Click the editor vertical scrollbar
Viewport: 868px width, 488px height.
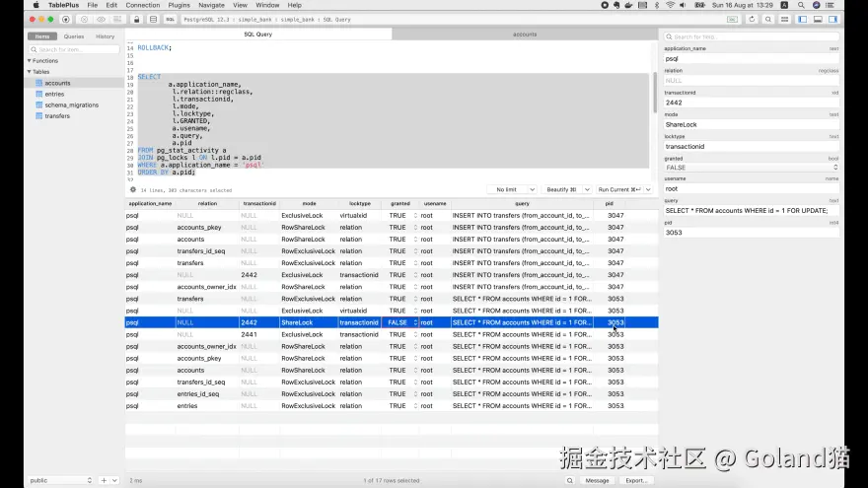(654, 94)
